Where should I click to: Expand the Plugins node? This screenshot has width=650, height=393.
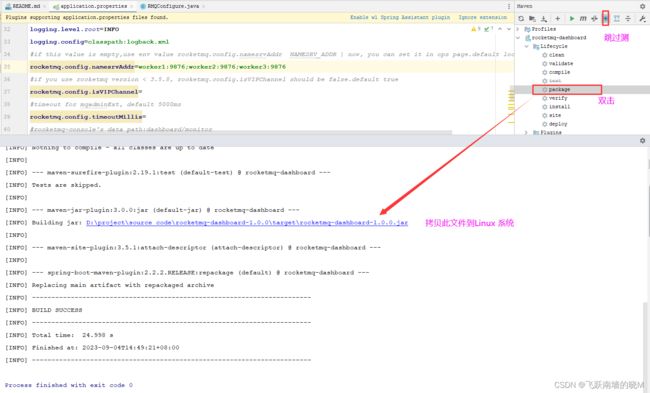click(x=526, y=133)
